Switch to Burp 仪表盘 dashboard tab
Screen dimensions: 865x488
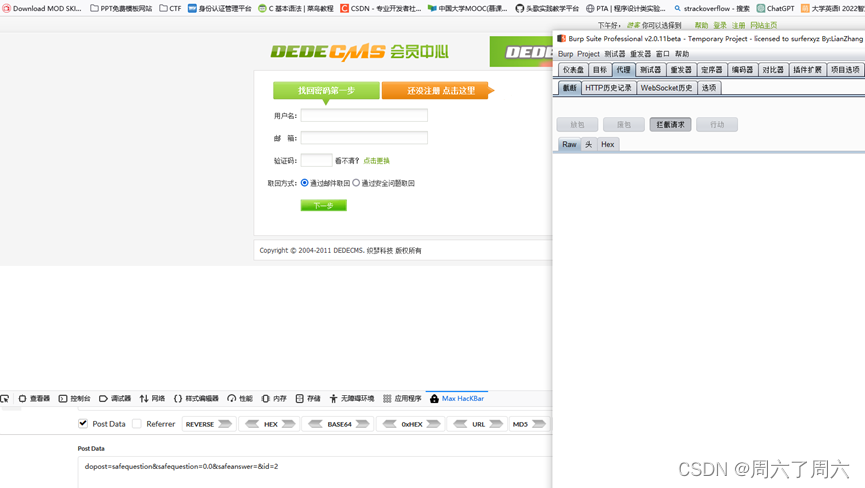[x=573, y=69]
